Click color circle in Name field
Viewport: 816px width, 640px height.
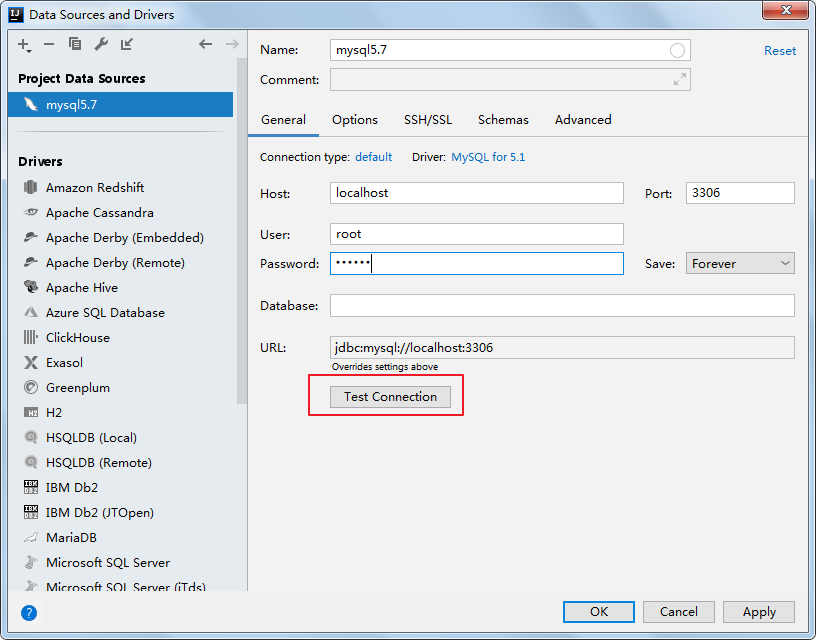(677, 50)
